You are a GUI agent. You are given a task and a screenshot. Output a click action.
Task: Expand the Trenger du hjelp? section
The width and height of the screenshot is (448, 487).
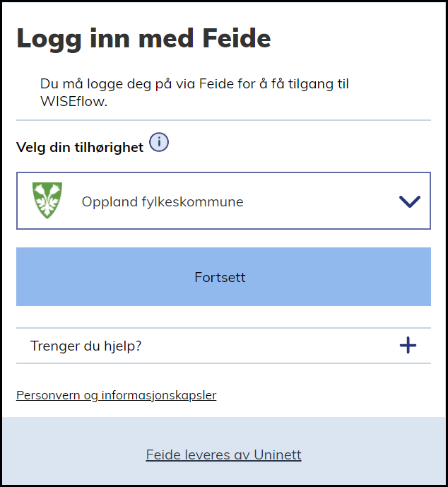223,346
